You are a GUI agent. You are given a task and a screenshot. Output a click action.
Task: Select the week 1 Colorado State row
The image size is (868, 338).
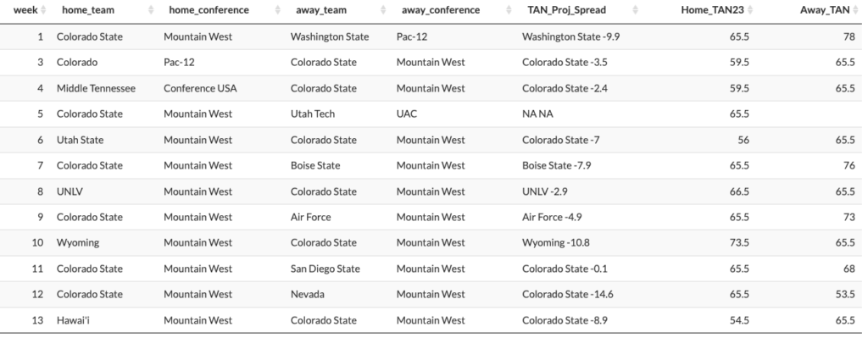[434, 36]
